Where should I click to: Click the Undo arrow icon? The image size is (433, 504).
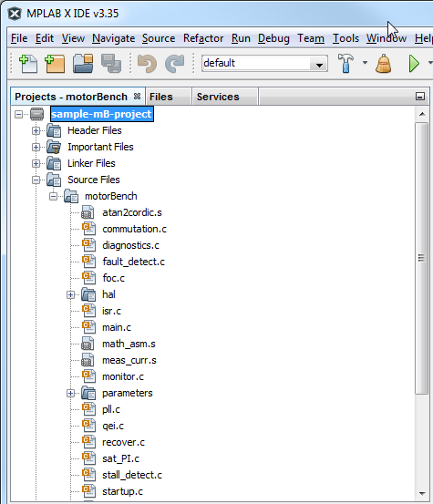tap(147, 63)
